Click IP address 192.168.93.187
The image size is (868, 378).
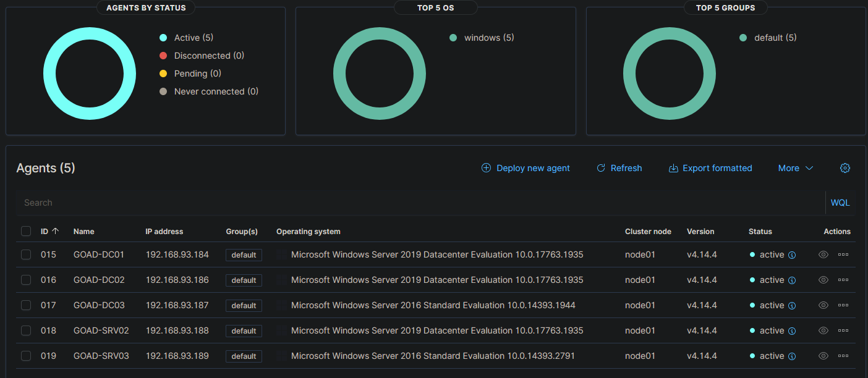click(x=177, y=305)
